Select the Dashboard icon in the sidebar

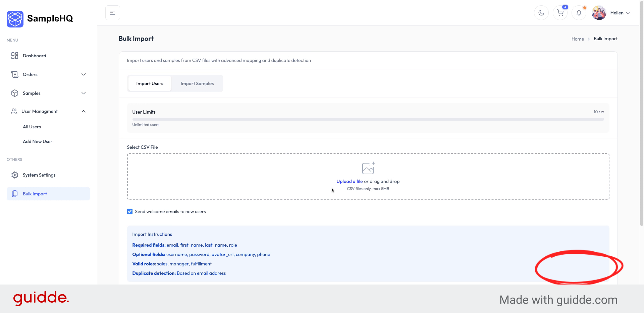click(15, 56)
